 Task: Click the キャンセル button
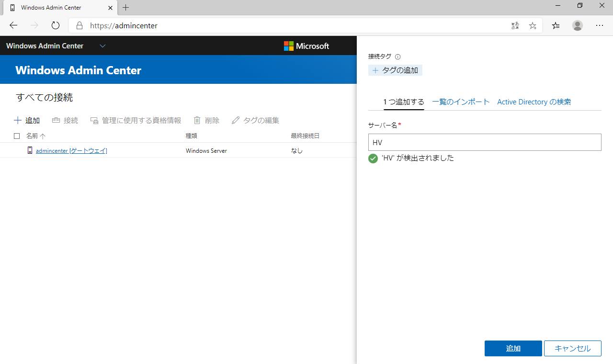click(x=573, y=348)
